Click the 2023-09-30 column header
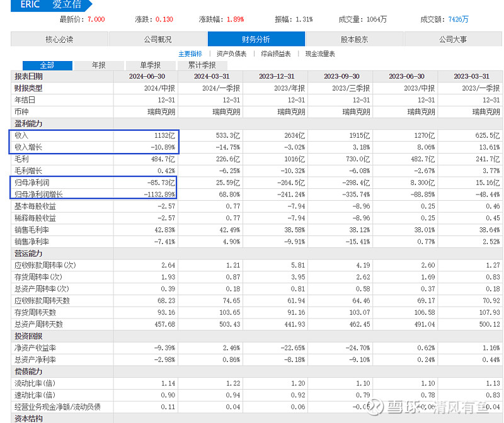504x423 pixels. [341, 76]
